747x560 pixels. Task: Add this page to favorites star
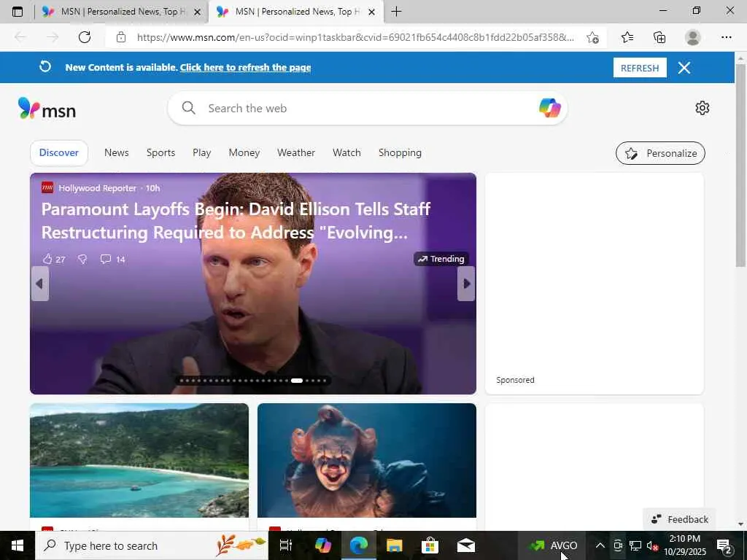point(592,37)
